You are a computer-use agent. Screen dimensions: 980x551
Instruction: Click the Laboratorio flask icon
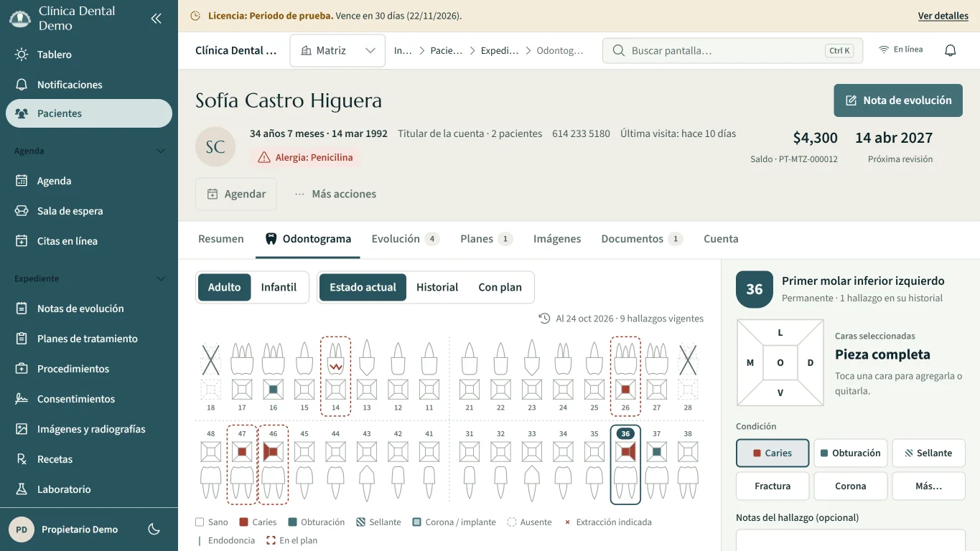click(x=22, y=489)
